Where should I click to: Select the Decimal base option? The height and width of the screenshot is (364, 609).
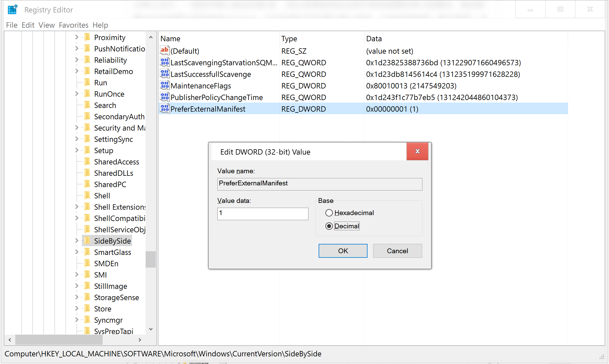(329, 226)
